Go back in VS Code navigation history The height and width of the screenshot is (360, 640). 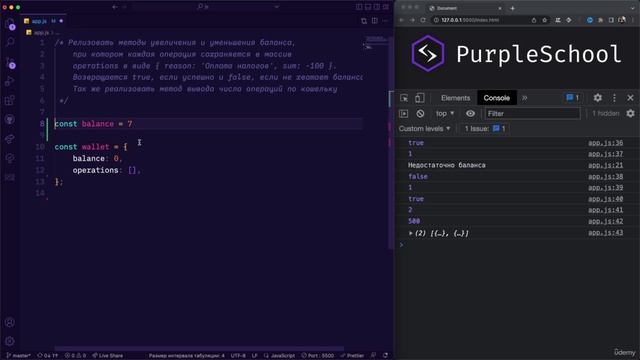tap(115, 7)
